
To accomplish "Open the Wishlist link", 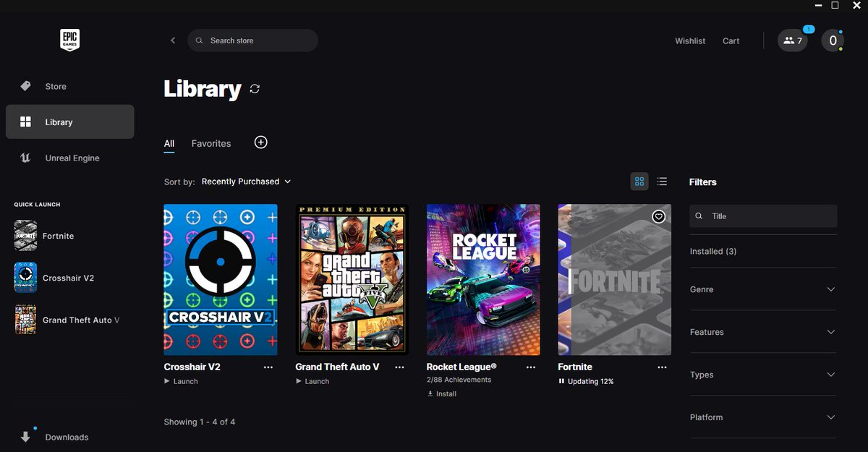I will pos(690,40).
